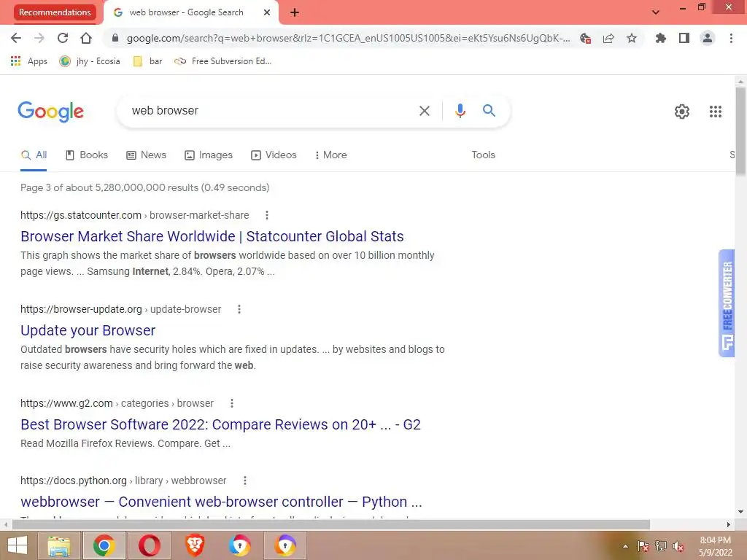Open File Explorer from taskbar
This screenshot has width=747, height=560.
(59, 545)
